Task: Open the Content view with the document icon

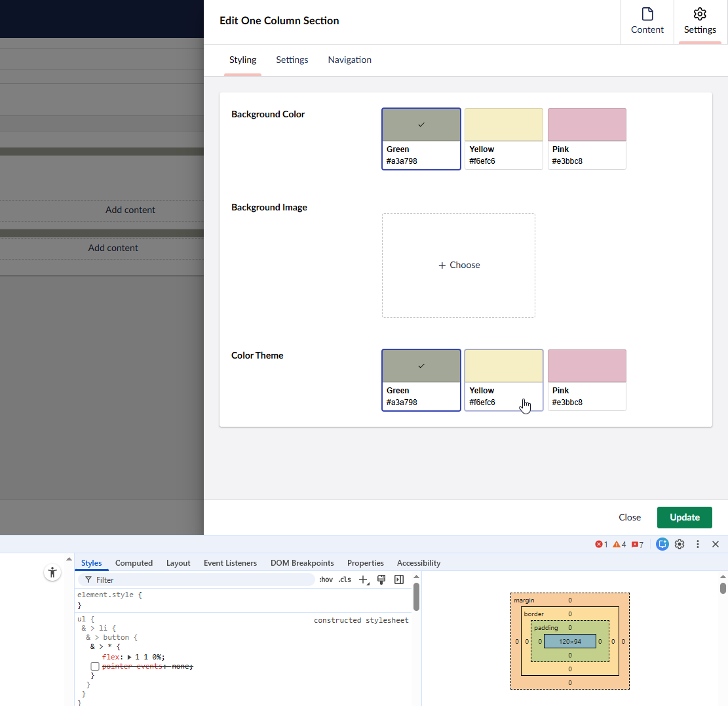Action: click(647, 22)
